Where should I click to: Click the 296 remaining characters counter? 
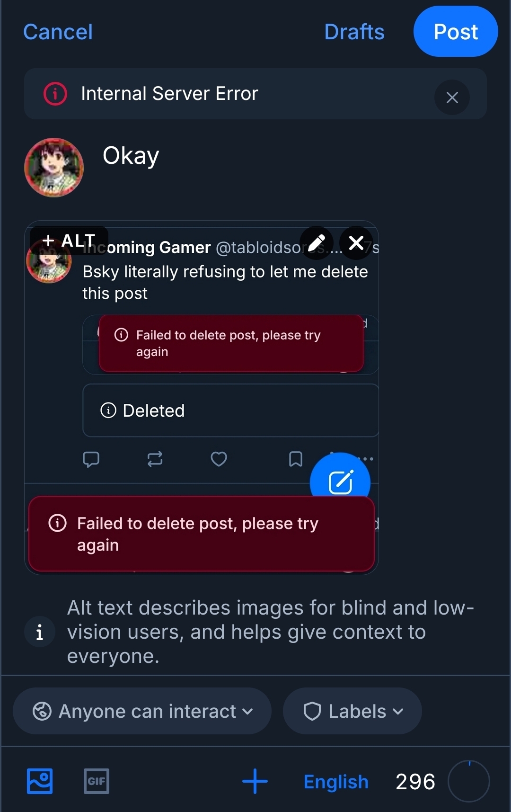pyautogui.click(x=415, y=782)
